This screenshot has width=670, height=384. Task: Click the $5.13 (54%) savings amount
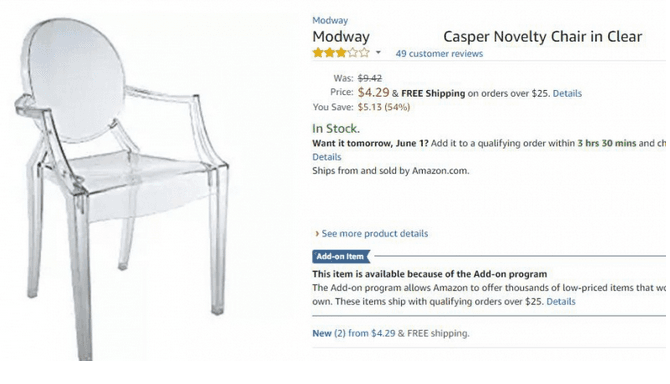click(384, 107)
